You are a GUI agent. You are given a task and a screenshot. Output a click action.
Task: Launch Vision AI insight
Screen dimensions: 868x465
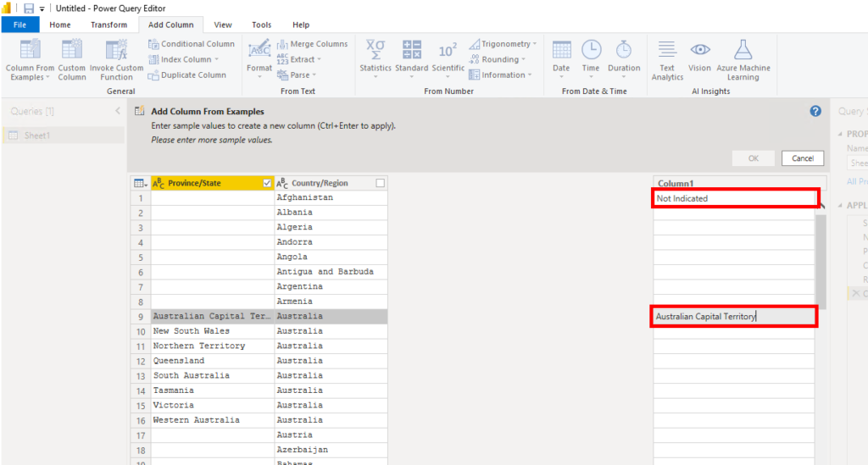pyautogui.click(x=699, y=55)
